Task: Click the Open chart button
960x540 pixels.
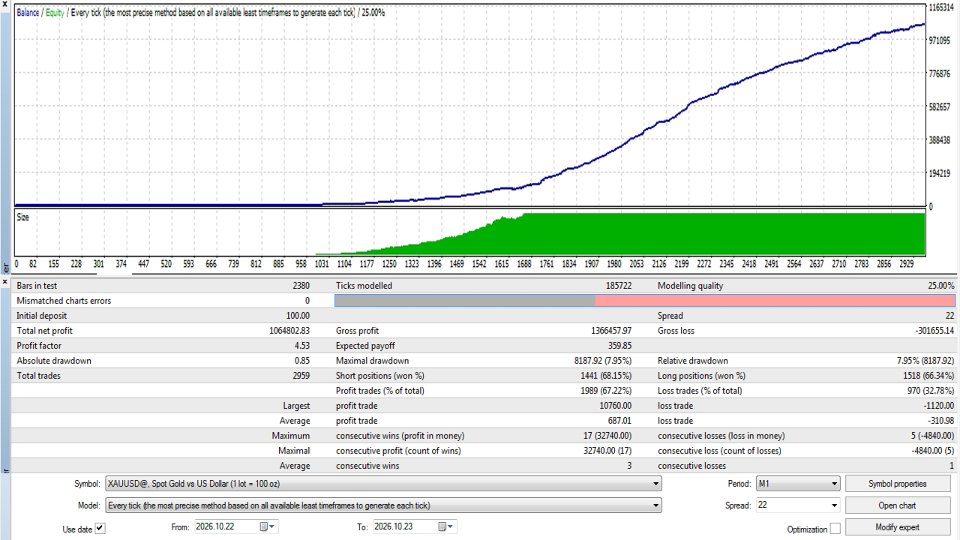Action: point(897,506)
